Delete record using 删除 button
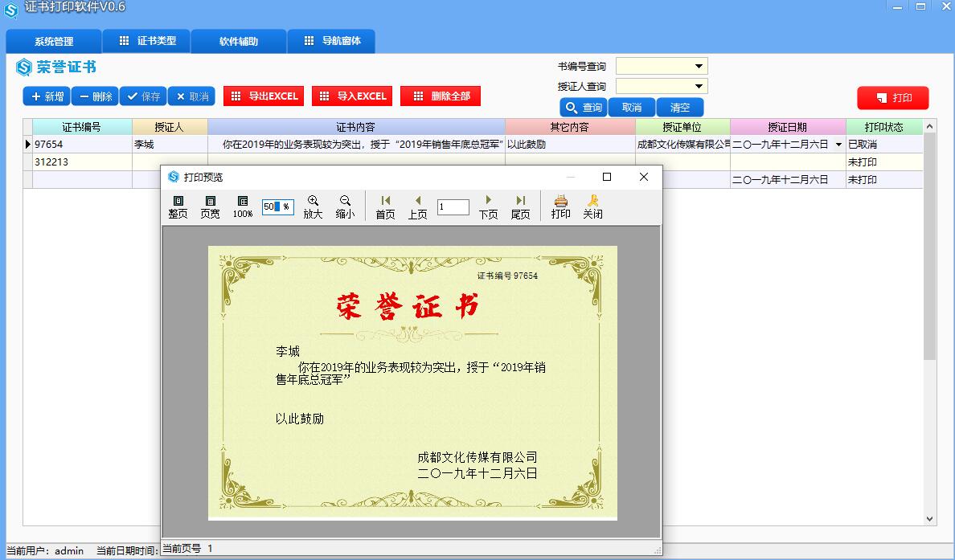This screenshot has width=955, height=560. coord(95,96)
